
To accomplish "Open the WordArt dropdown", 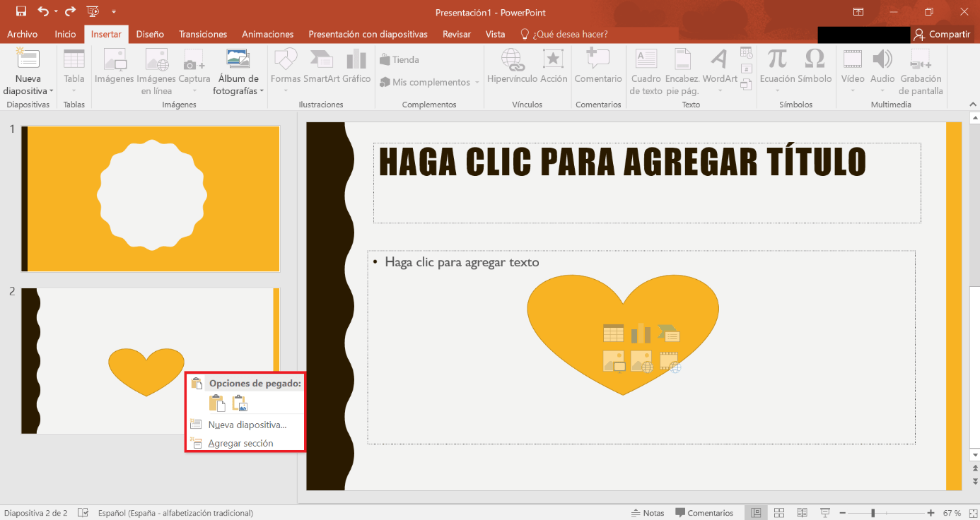I will [720, 90].
